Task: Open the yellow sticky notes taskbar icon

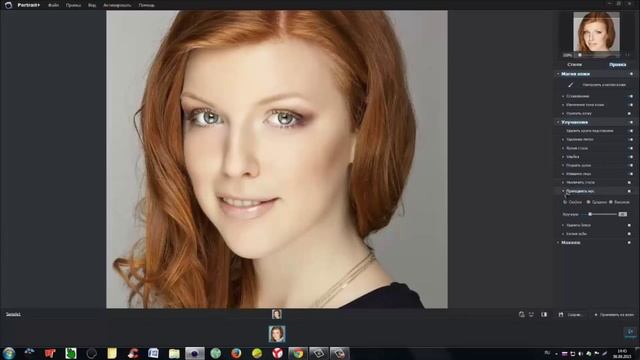Action: (x=112, y=353)
